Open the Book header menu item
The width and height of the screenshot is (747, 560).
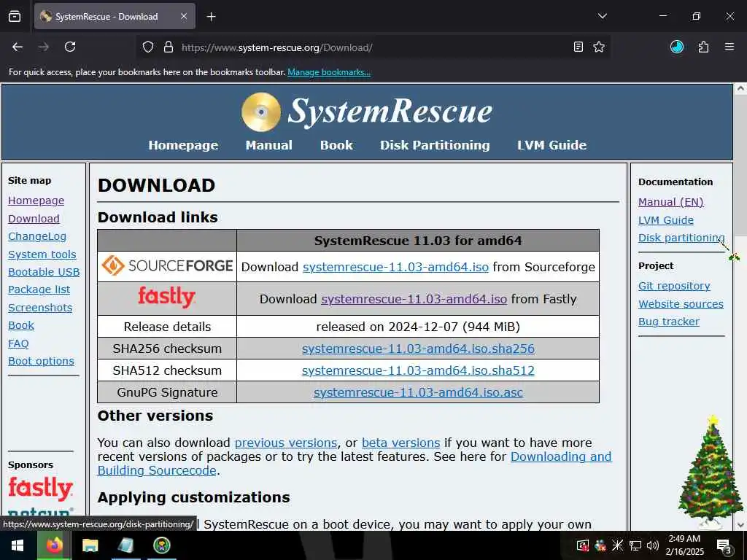[336, 145]
